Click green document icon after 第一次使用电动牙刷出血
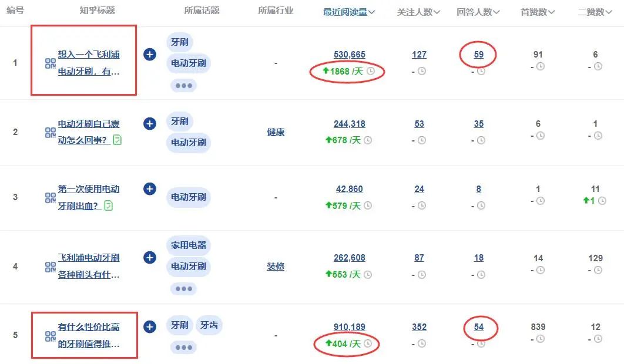624x364 pixels. pos(108,205)
